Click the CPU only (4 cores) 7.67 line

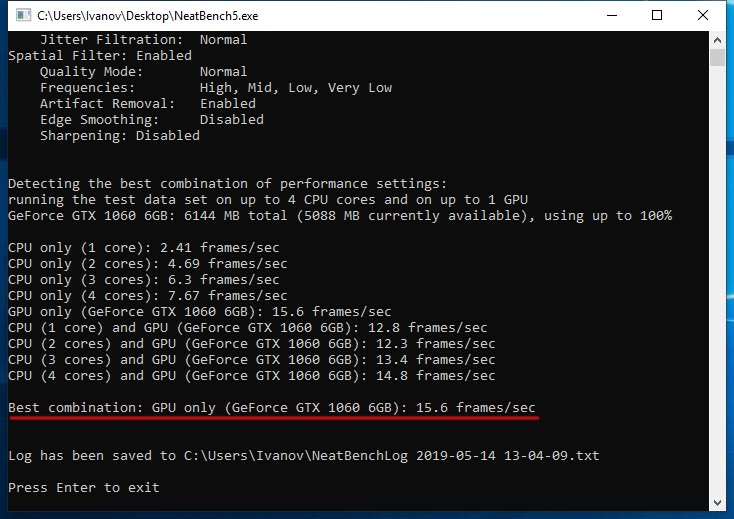[147, 296]
